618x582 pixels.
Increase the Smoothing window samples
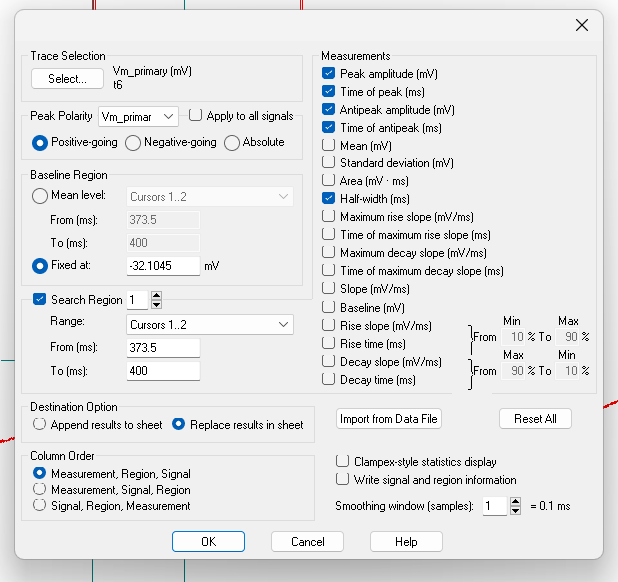516,502
